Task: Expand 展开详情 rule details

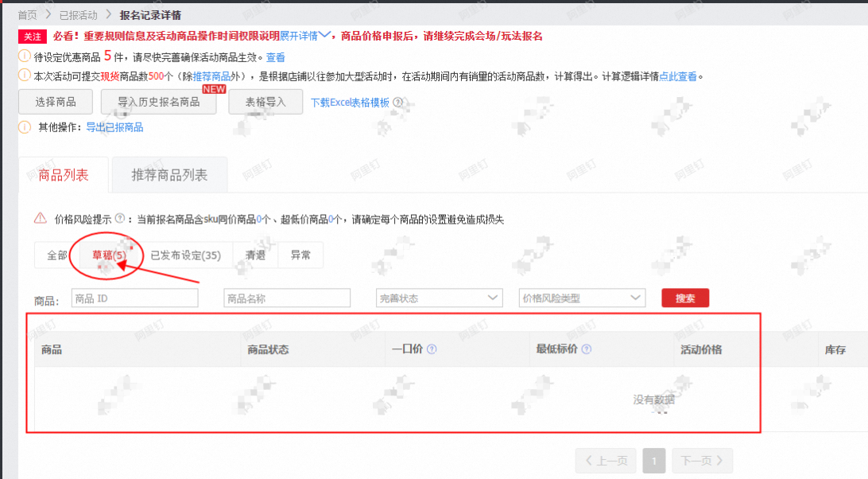Action: point(304,36)
